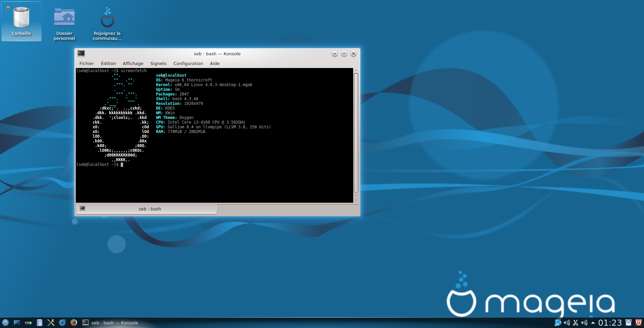This screenshot has height=328, width=644.
Task: Open the Klipper clipboard scissors icon
Action: tap(576, 323)
